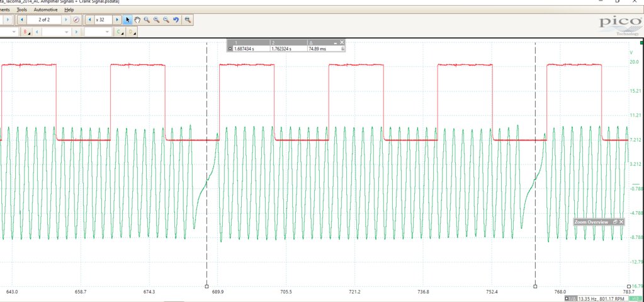The width and height of the screenshot is (644, 302).
Task: Close the Zoom Overview panel
Action: (x=621, y=222)
